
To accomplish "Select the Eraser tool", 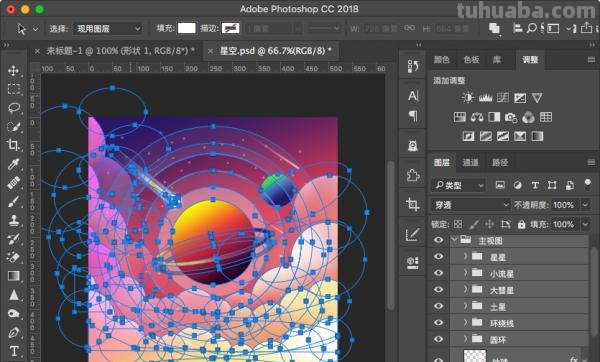I will click(x=14, y=257).
